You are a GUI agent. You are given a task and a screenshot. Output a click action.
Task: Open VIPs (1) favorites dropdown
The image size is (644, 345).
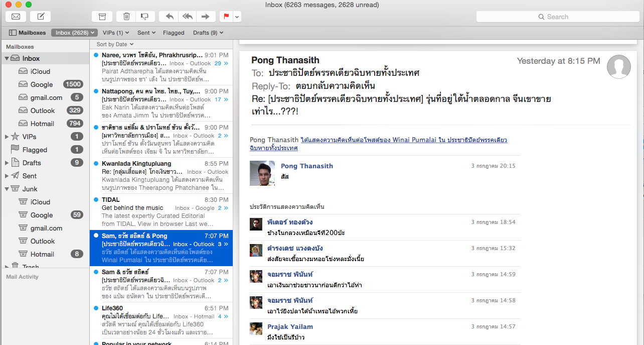116,33
